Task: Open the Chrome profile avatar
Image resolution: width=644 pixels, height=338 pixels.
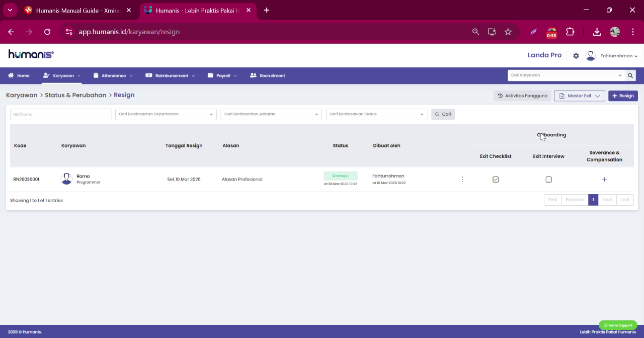Action: coord(615,32)
